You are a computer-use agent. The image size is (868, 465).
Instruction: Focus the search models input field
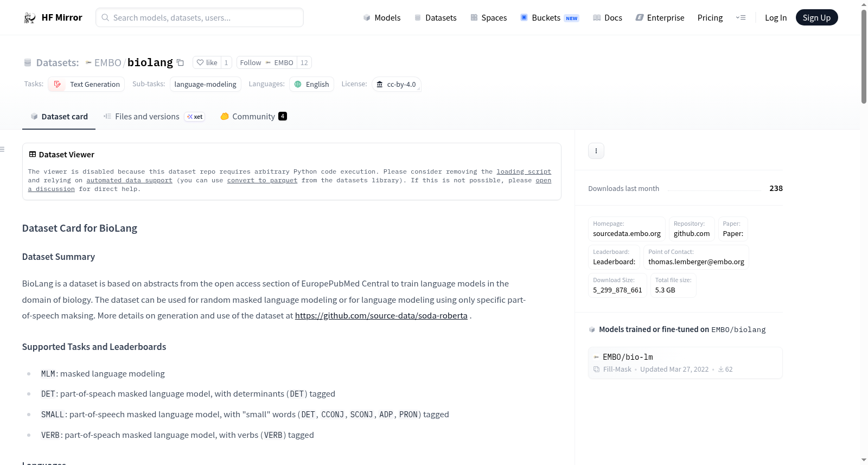200,17
